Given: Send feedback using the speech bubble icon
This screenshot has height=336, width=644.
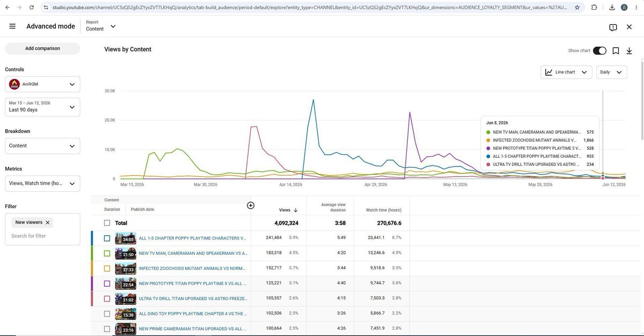Looking at the screenshot, I should click(x=613, y=27).
